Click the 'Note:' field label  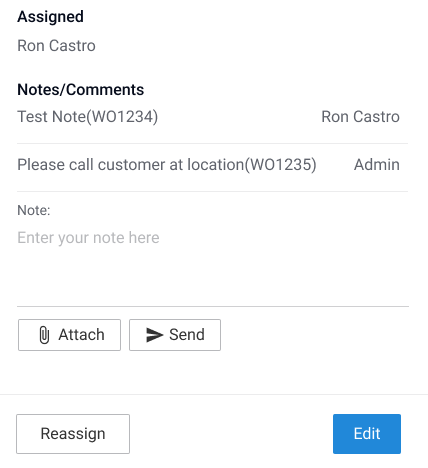point(34,210)
